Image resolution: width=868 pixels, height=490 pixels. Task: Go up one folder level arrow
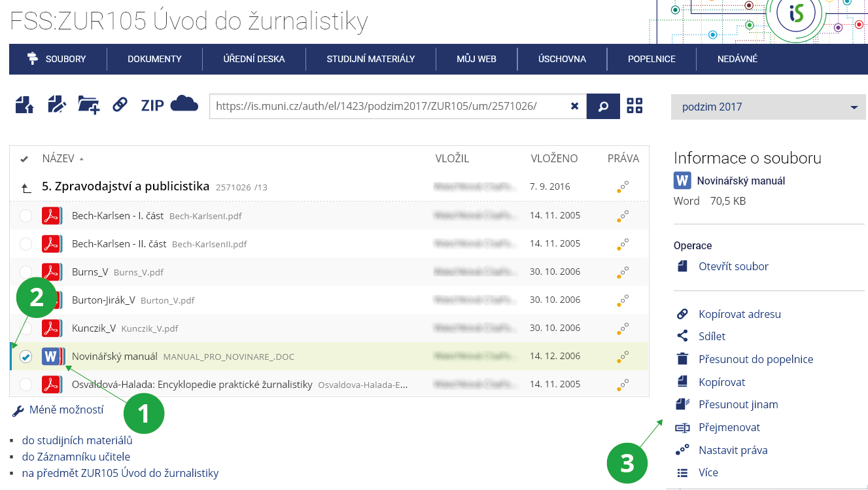pos(26,188)
